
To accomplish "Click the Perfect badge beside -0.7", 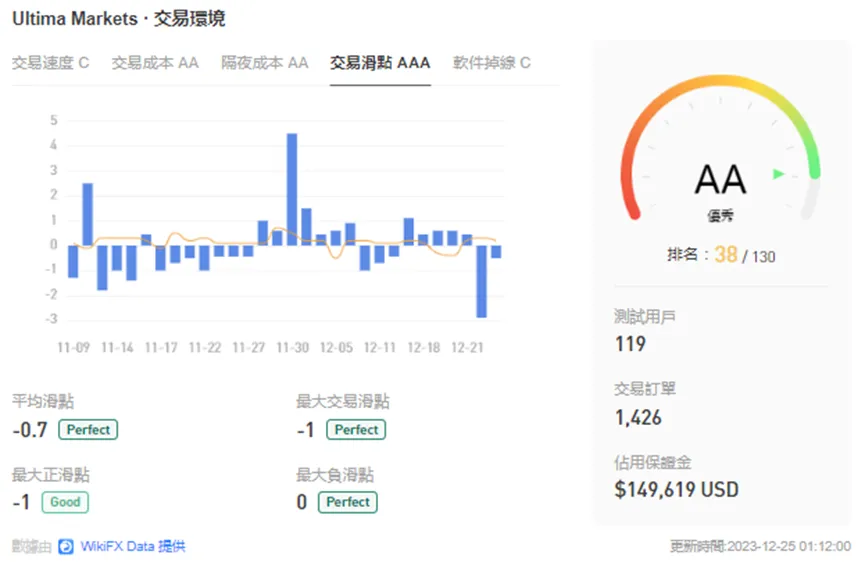I will (88, 430).
